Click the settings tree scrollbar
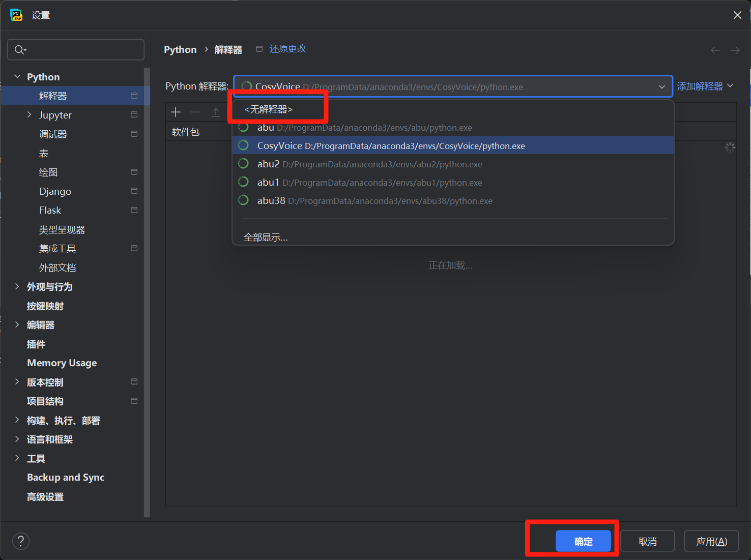The height and width of the screenshot is (560, 751). (x=147, y=292)
